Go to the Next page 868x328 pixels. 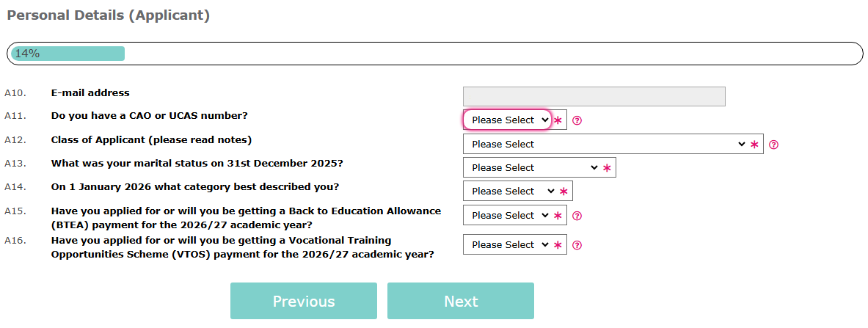(460, 301)
